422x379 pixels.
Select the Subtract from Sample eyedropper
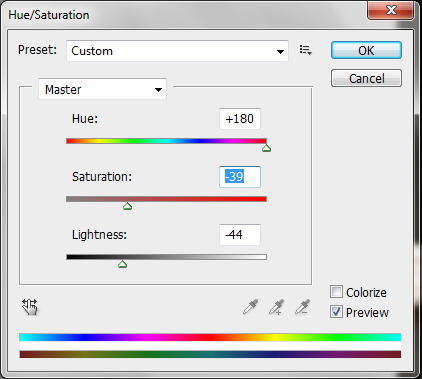(x=303, y=307)
